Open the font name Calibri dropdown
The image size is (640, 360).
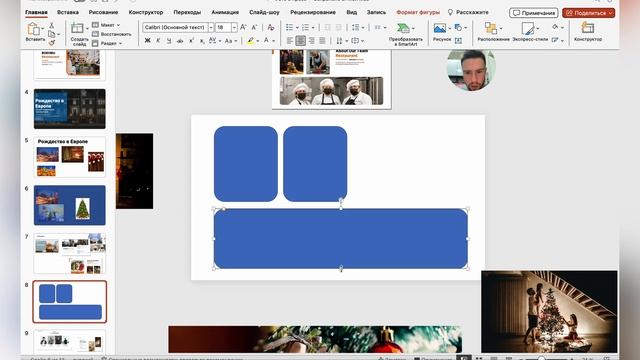pyautogui.click(x=211, y=27)
